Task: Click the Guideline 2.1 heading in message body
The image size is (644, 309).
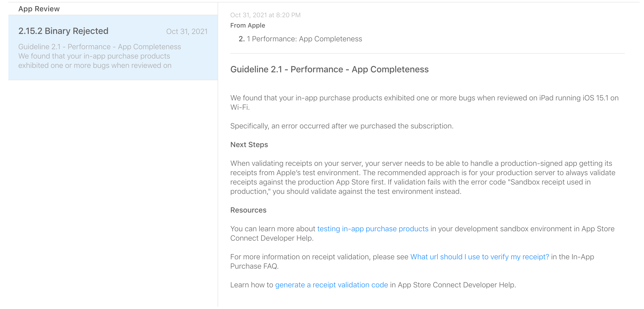Action: (329, 69)
